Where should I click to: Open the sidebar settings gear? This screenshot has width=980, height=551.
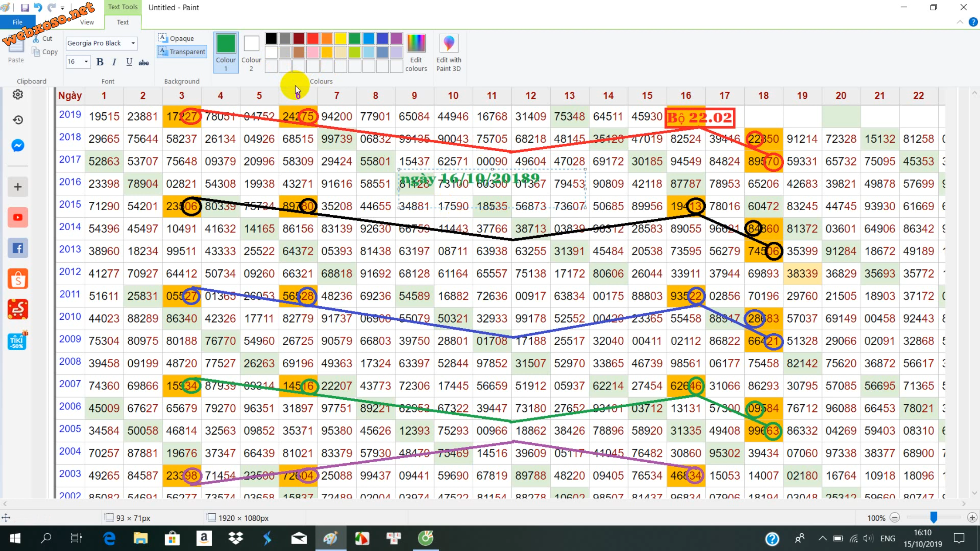click(18, 94)
